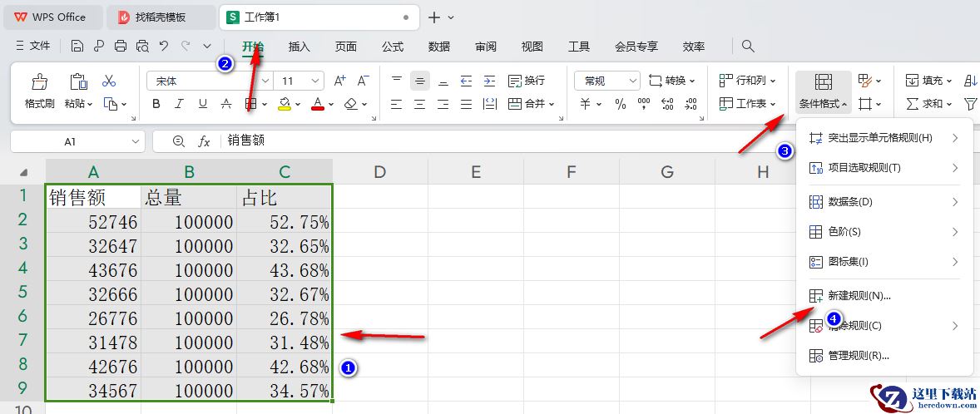Switch to the Insert (插入) tab
The height and width of the screenshot is (414, 980).
coord(299,47)
